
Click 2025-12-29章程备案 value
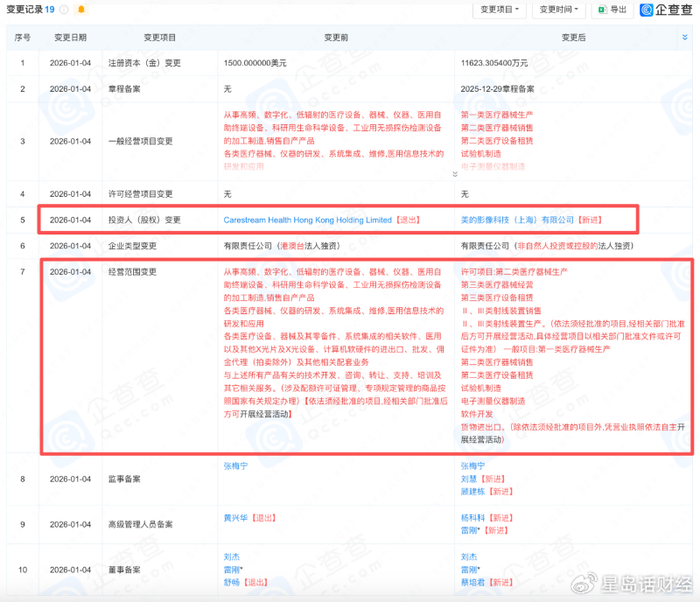[497, 89]
